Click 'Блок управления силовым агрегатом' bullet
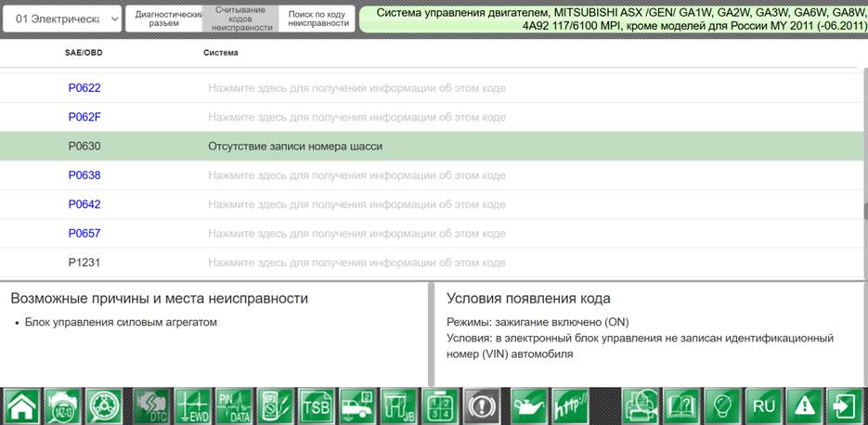Screen dimensions: 868x425 coord(121,322)
